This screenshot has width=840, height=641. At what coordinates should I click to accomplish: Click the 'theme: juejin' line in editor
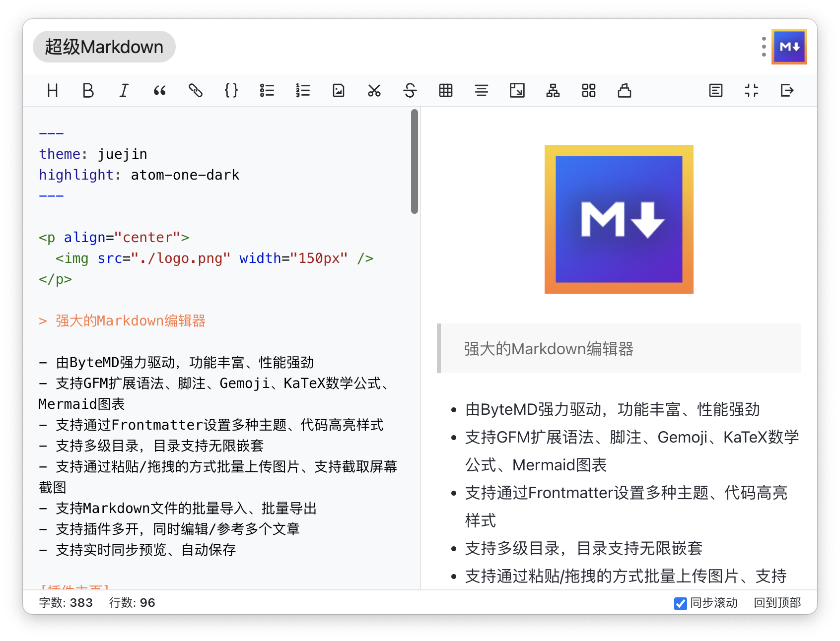tap(93, 154)
